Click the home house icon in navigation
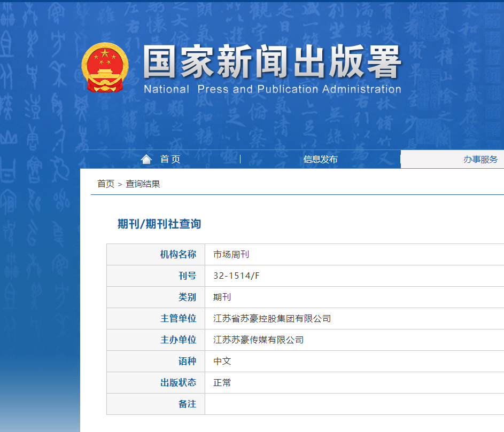The image size is (504, 432). coord(146,159)
